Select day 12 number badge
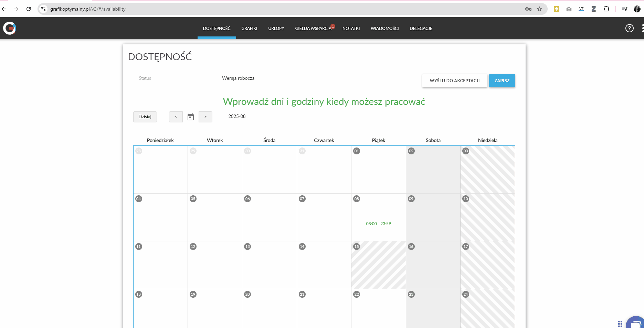Screen dimensions: 644x328 (x=193, y=247)
